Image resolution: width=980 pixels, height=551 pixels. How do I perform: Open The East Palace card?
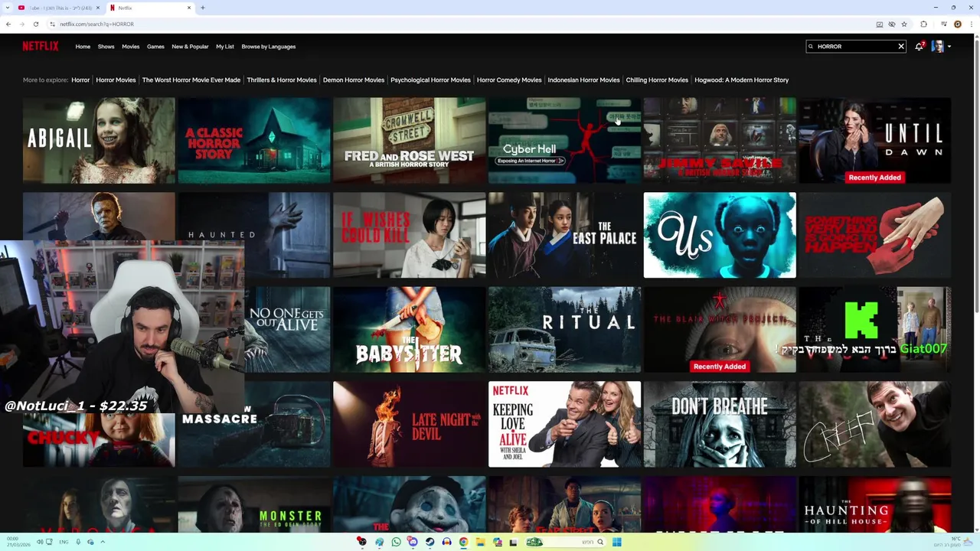564,235
